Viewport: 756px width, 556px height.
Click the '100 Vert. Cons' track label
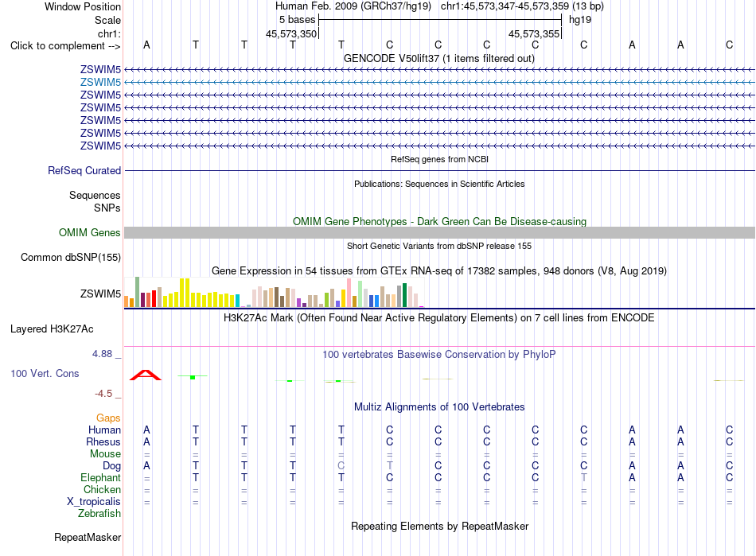pyautogui.click(x=45, y=373)
